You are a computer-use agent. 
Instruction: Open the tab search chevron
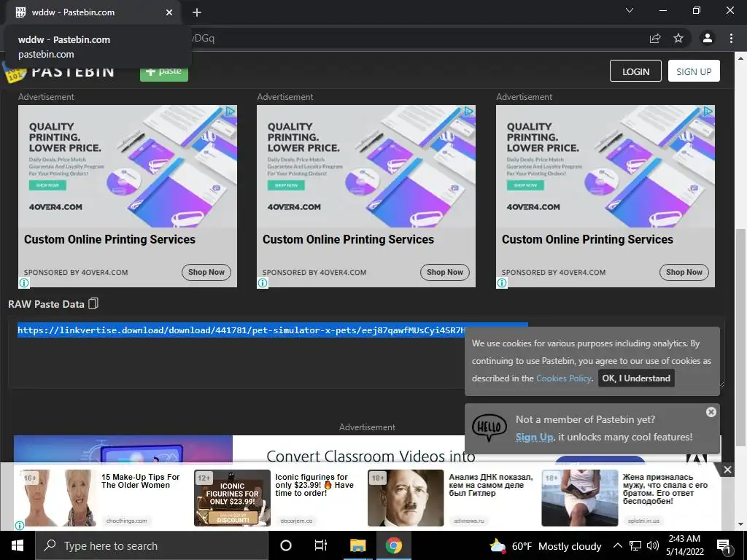coord(630,10)
